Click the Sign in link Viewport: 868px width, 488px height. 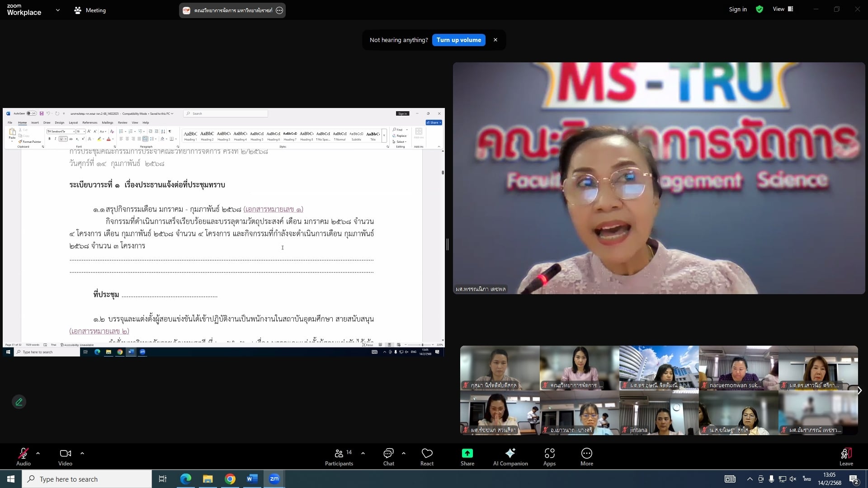click(737, 9)
